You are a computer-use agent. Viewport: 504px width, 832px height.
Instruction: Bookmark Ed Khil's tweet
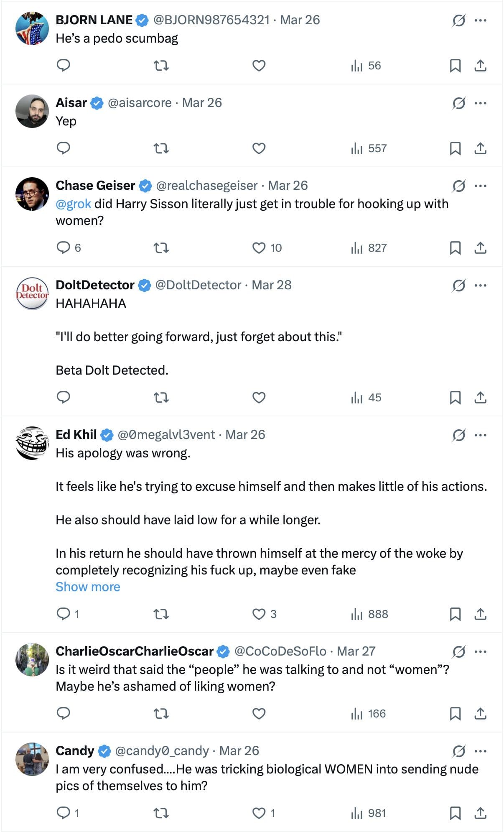pyautogui.click(x=455, y=614)
